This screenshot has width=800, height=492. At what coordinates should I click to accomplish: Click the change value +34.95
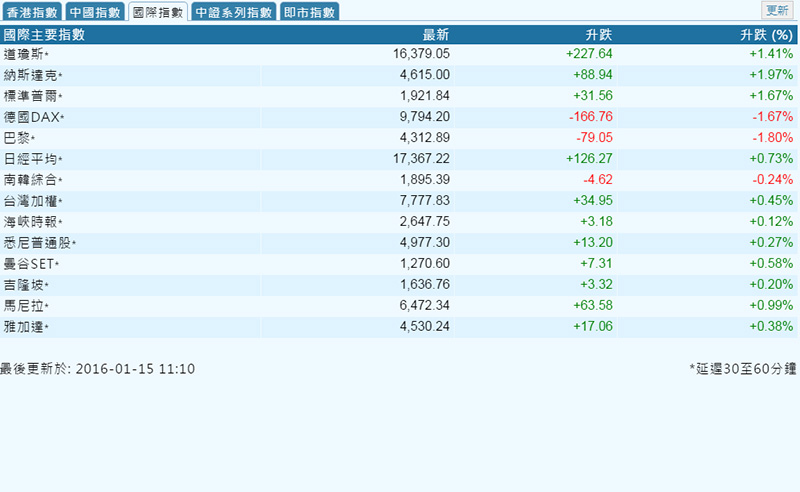(593, 200)
